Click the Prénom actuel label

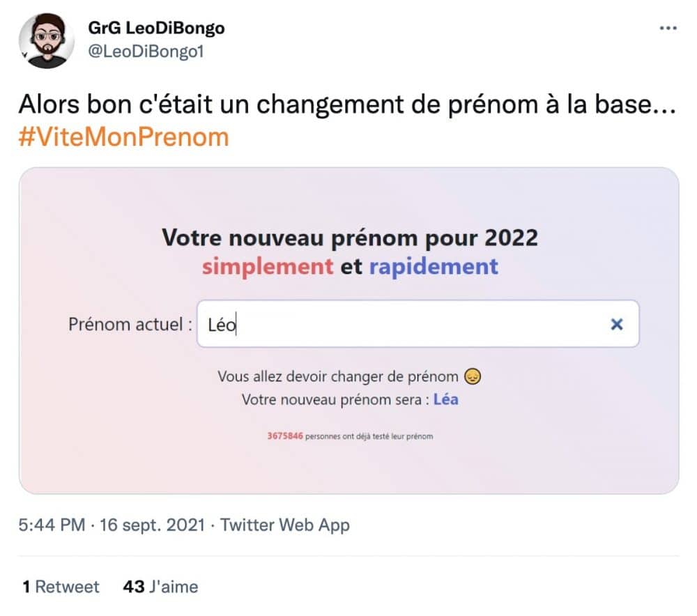point(130,324)
